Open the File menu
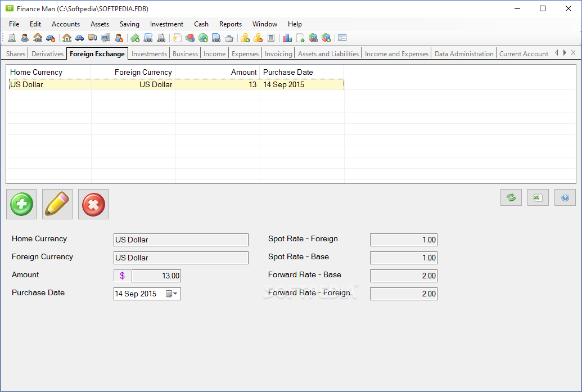This screenshot has height=392, width=582. click(14, 24)
